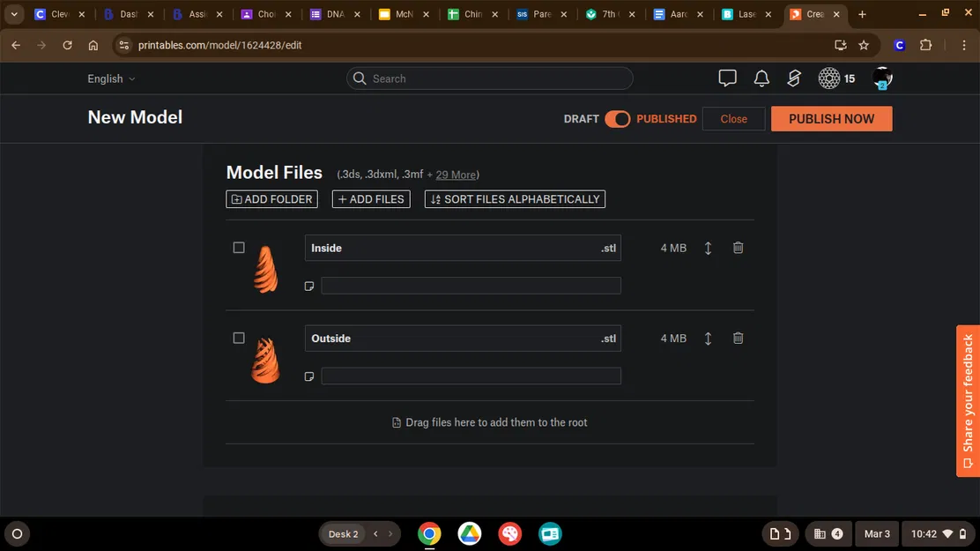
Task: Click the note field under Outside
Action: (x=471, y=376)
